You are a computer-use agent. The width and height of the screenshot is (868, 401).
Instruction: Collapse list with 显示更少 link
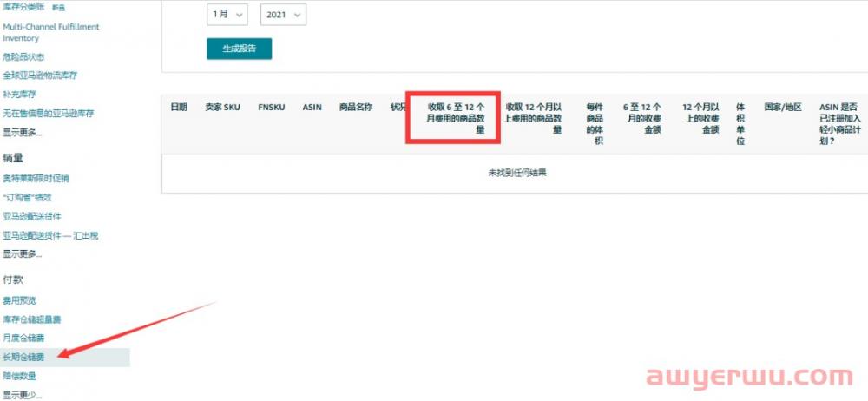pos(23,395)
